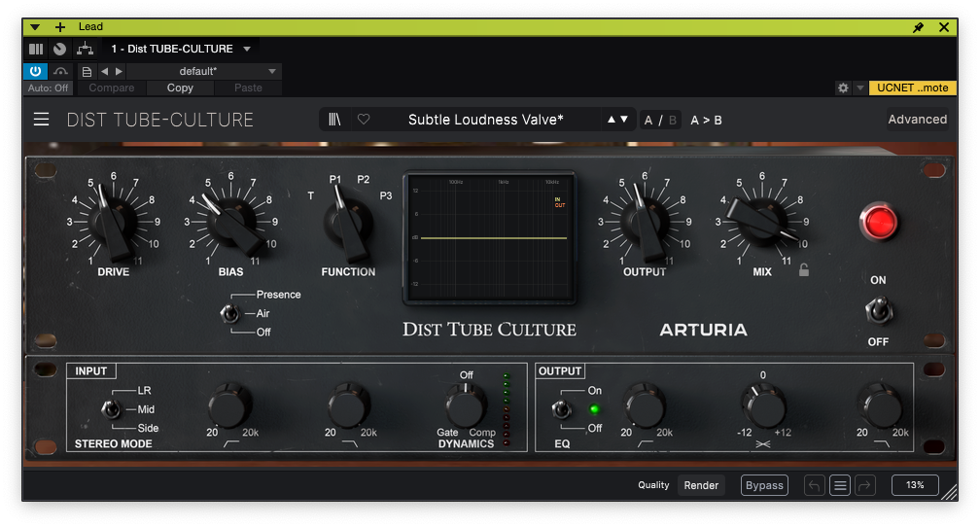Image resolution: width=980 pixels, height=527 pixels.
Task: Click the plus icon in title bar
Action: [x=60, y=27]
